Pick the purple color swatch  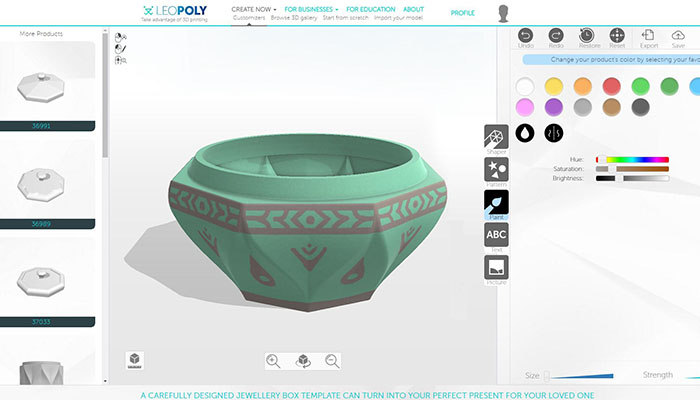coord(554,107)
